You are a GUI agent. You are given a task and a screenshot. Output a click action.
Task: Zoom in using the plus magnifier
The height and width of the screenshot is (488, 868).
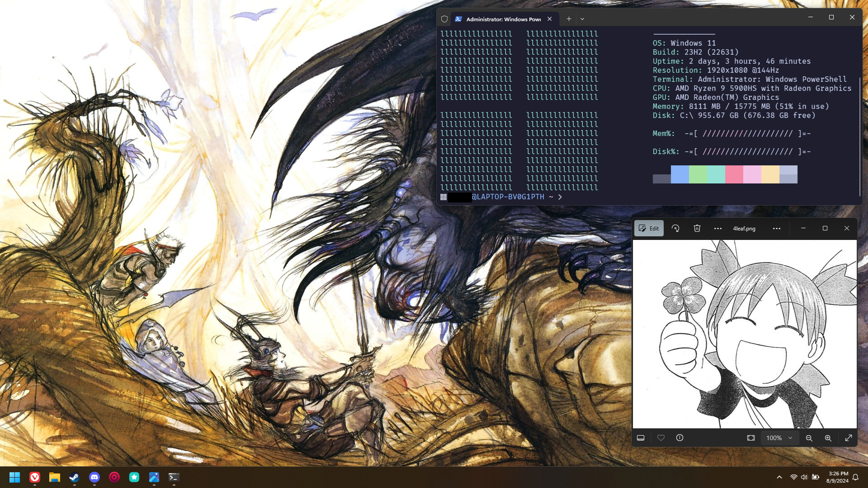[x=828, y=438]
